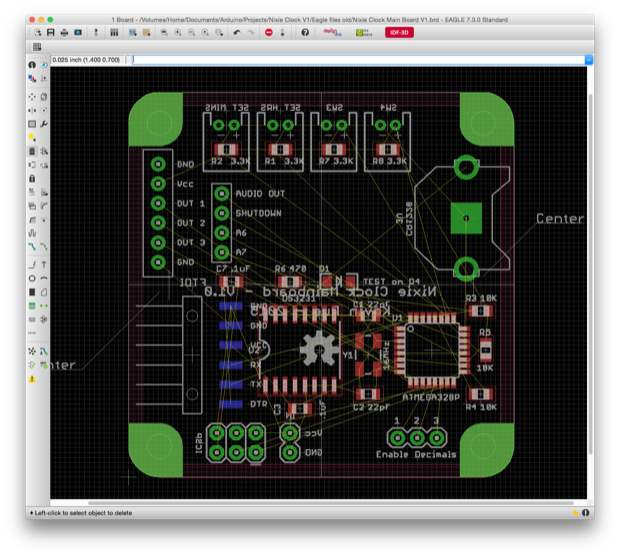Select the Circle tool
The height and width of the screenshot is (556, 620).
click(32, 278)
